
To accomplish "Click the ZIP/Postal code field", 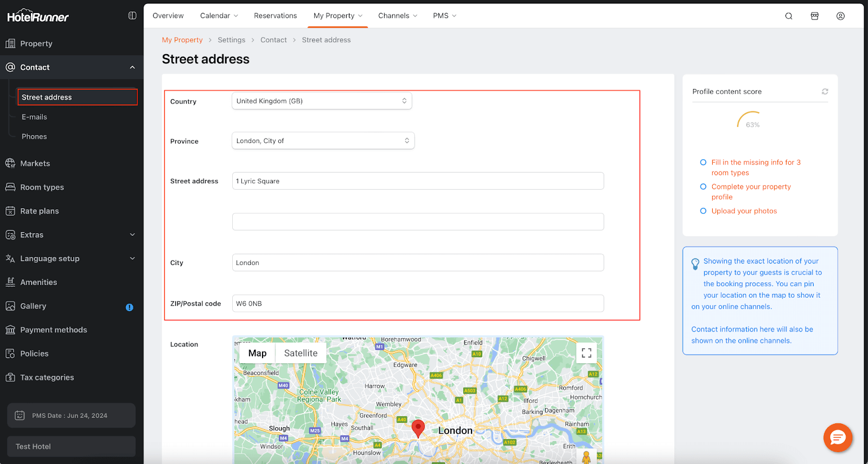I will click(x=418, y=304).
